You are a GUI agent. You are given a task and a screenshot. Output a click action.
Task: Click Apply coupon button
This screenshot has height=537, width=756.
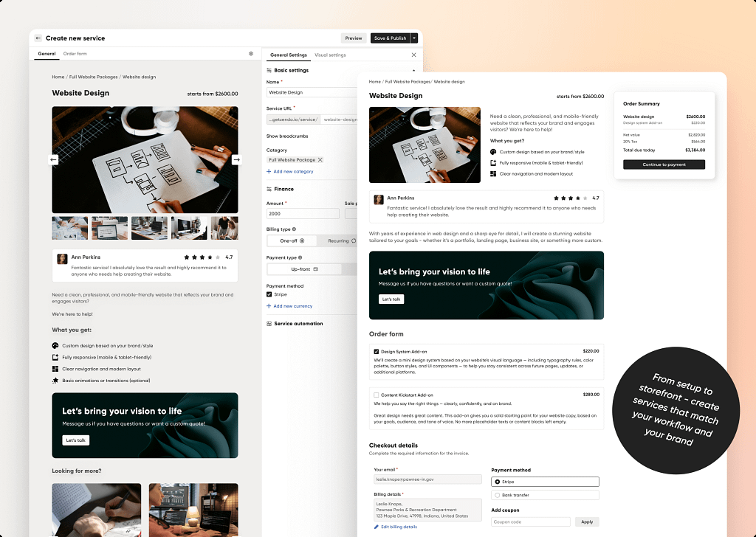587,522
